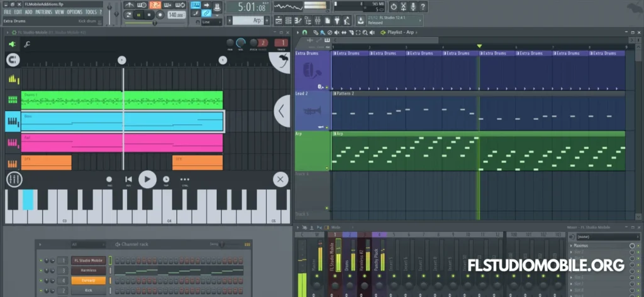644x297 pixels.
Task: Select the Arp track header
Action: click(x=313, y=151)
